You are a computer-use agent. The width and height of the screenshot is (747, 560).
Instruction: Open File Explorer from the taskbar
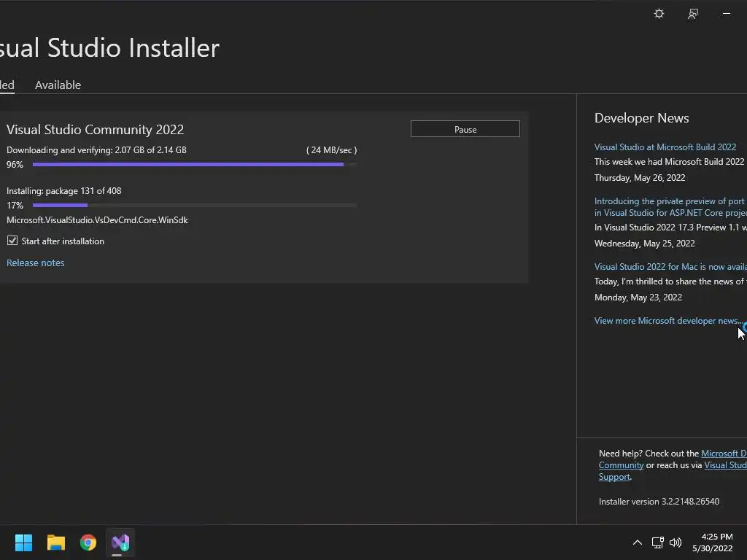coord(55,542)
